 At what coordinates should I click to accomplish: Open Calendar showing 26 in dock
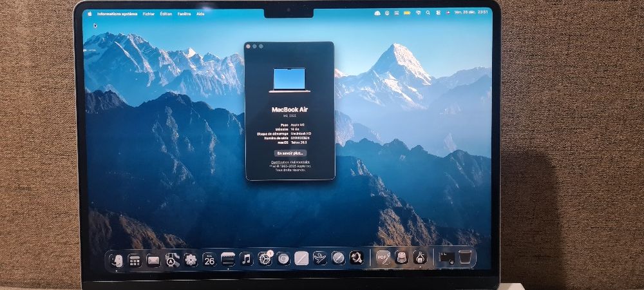point(209,259)
